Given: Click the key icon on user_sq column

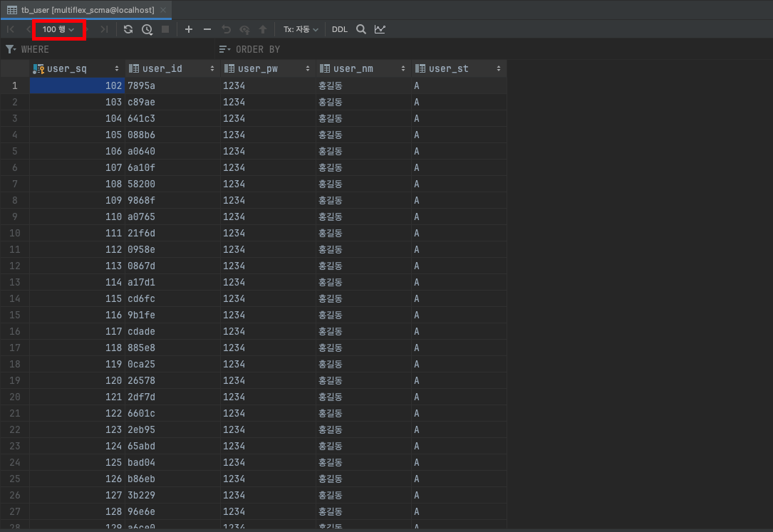Looking at the screenshot, I should point(38,68).
